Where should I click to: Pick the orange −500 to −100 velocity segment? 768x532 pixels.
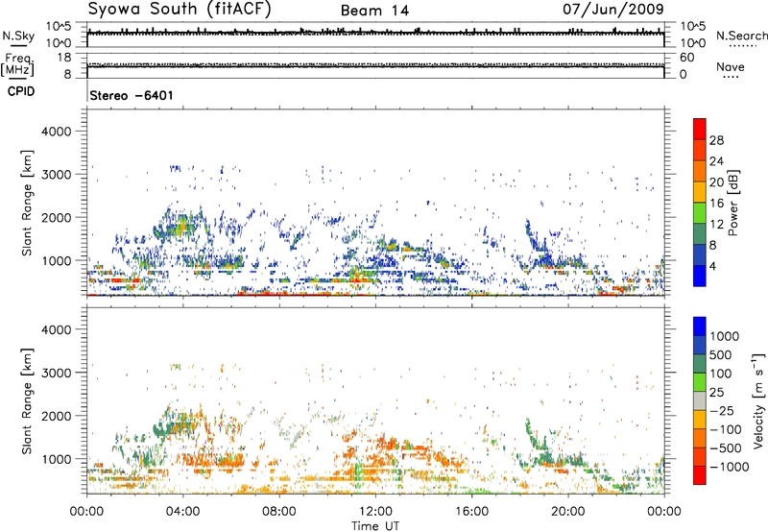click(x=700, y=438)
